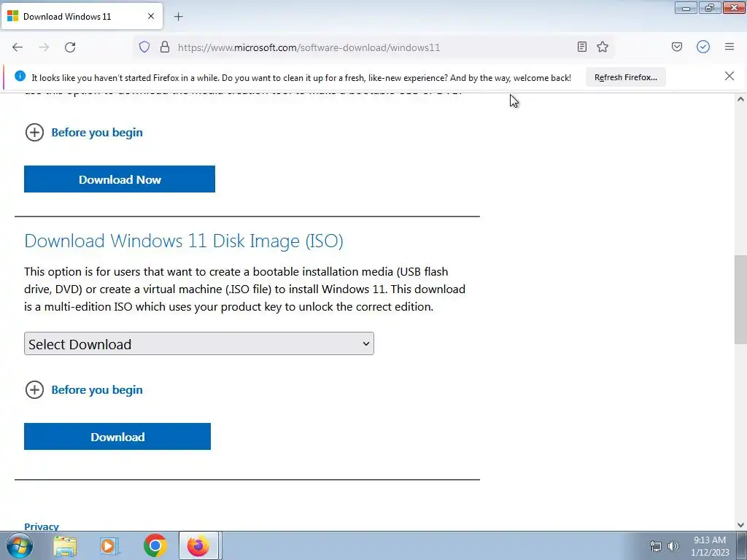Viewport: 747px width, 560px height.
Task: Open the Windows Start orb
Action: tap(19, 545)
